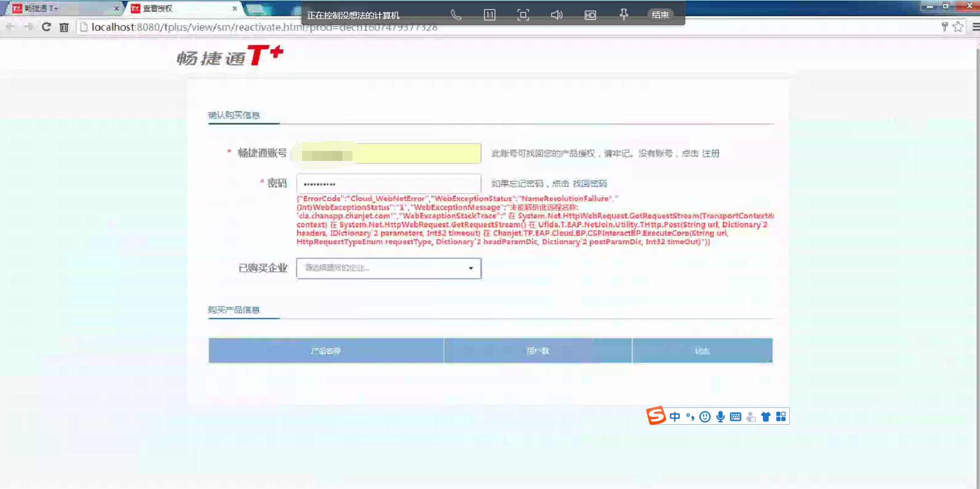
Task: Open the 已购买企业 dropdown
Action: click(x=389, y=268)
